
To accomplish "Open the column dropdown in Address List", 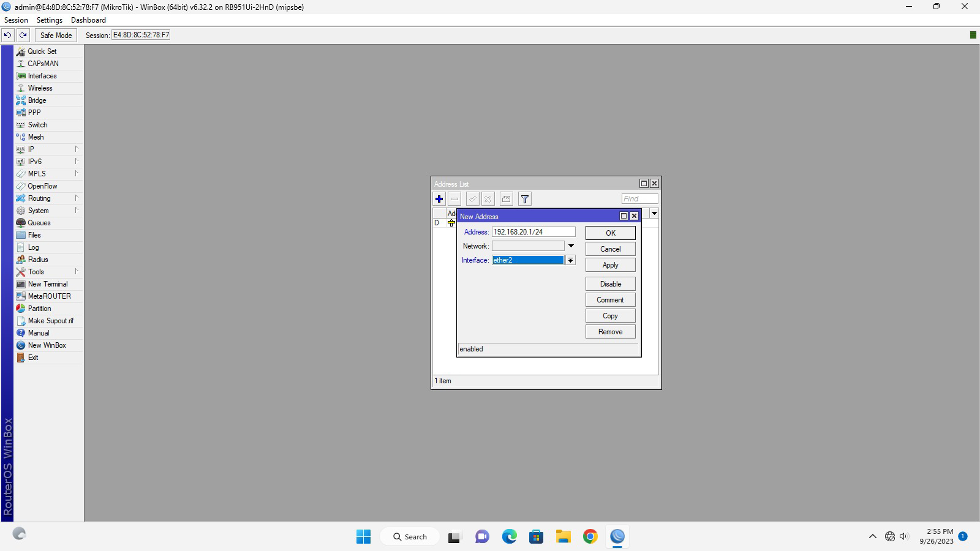I will 654,213.
